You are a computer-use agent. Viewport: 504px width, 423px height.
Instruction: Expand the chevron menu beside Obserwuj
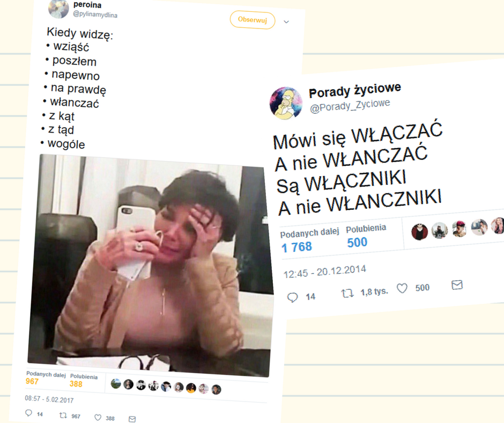(x=286, y=22)
